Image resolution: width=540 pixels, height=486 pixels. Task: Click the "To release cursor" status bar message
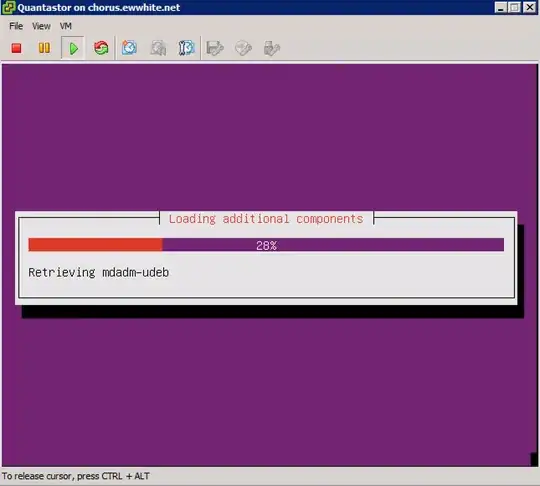pyautogui.click(x=76, y=476)
